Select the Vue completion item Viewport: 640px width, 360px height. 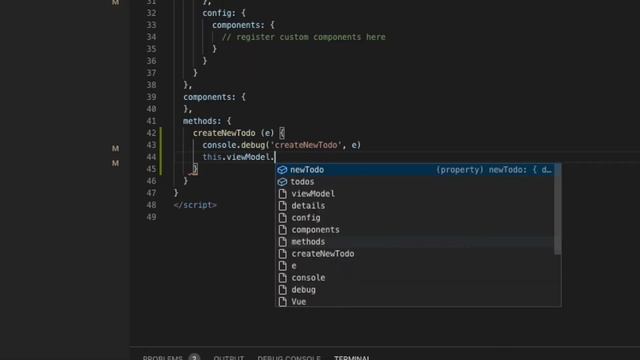(x=416, y=302)
